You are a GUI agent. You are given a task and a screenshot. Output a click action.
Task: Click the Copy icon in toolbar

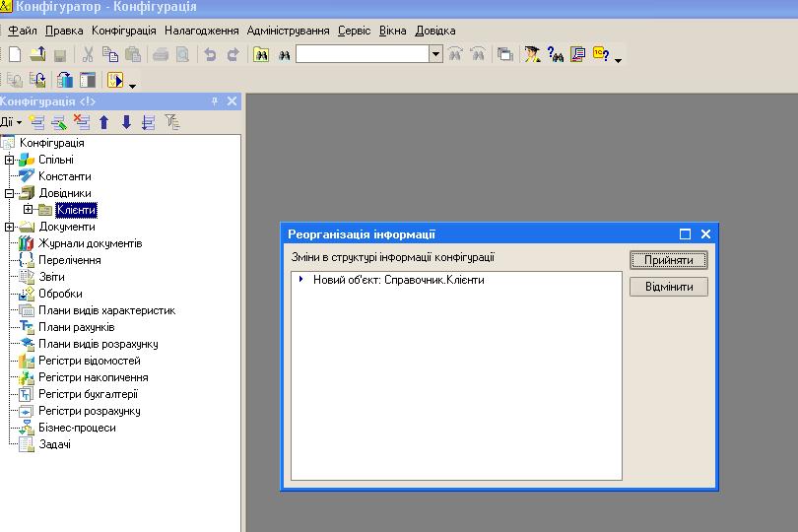(x=110, y=54)
